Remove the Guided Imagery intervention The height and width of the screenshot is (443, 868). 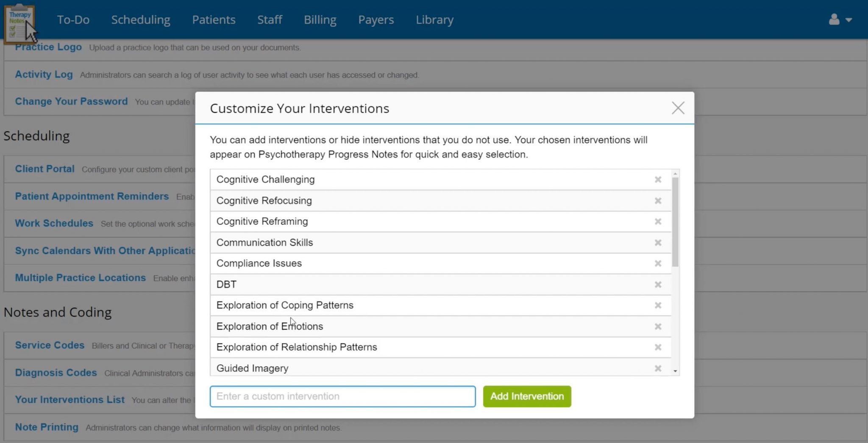click(658, 368)
